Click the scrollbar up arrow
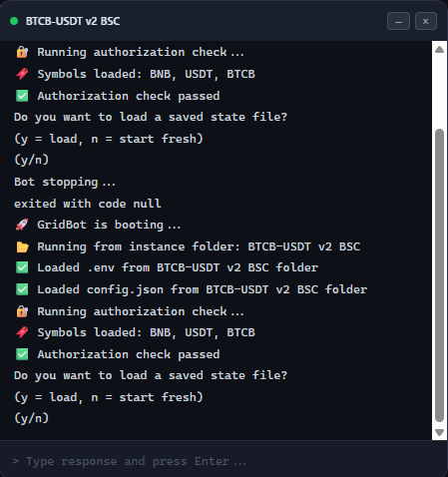 point(439,50)
